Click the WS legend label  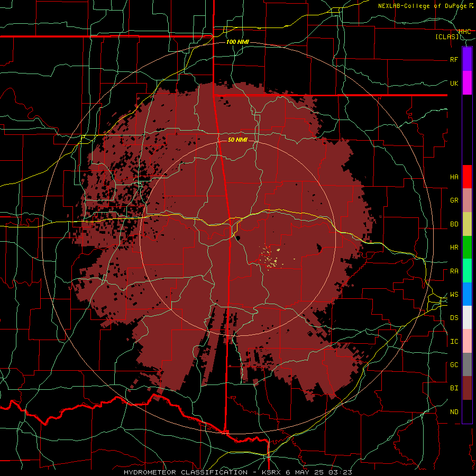(x=454, y=295)
